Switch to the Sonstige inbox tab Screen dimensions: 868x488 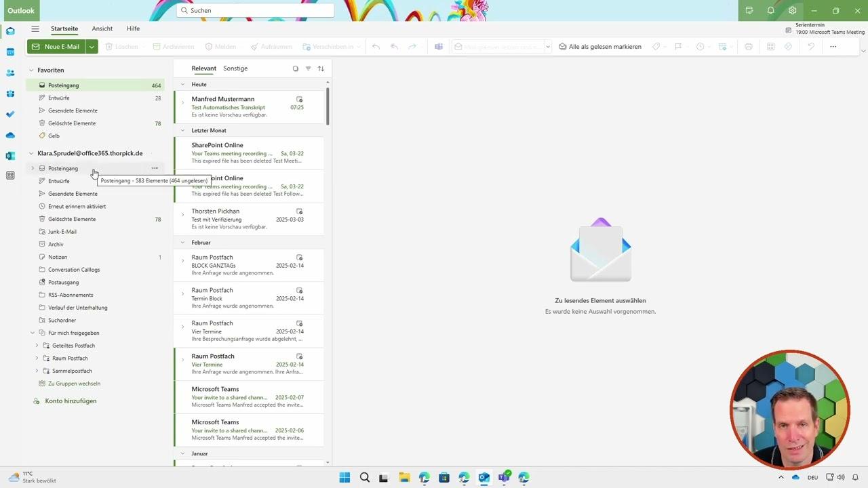point(235,68)
